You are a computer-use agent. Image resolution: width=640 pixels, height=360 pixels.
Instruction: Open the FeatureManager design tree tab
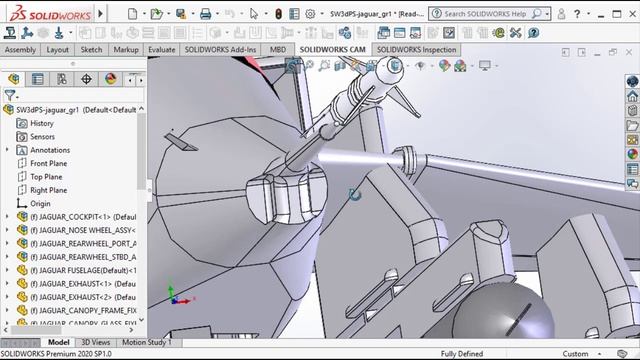pos(13,79)
